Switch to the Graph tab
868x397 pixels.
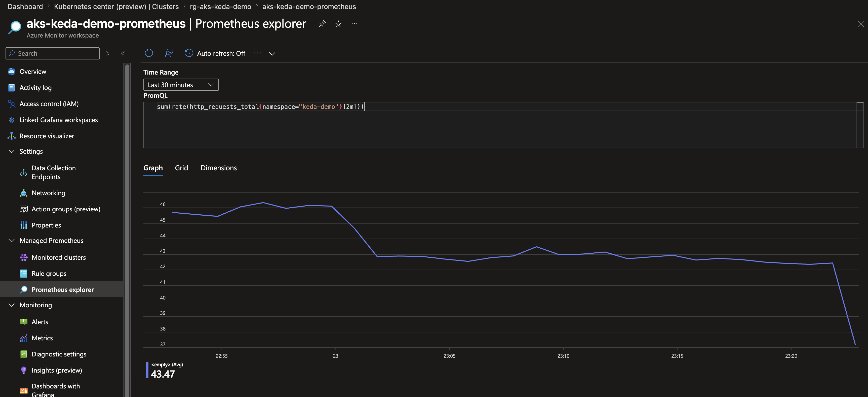[x=153, y=168]
